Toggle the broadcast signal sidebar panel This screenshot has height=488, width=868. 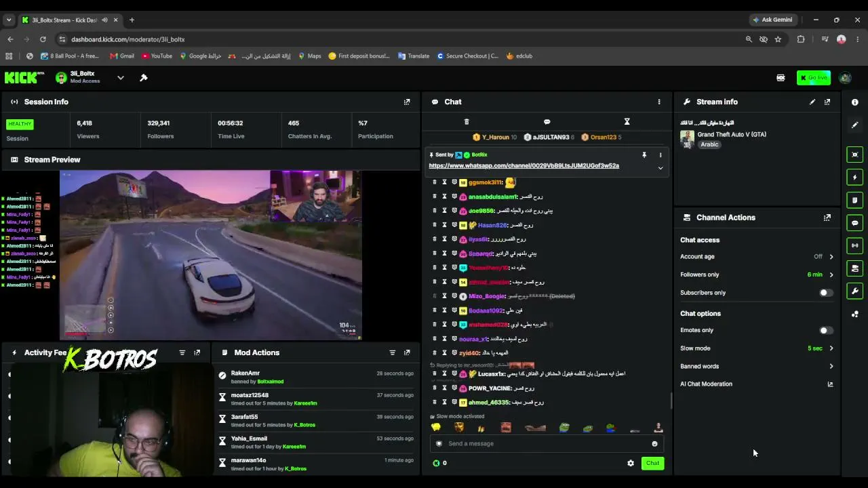coord(855,246)
